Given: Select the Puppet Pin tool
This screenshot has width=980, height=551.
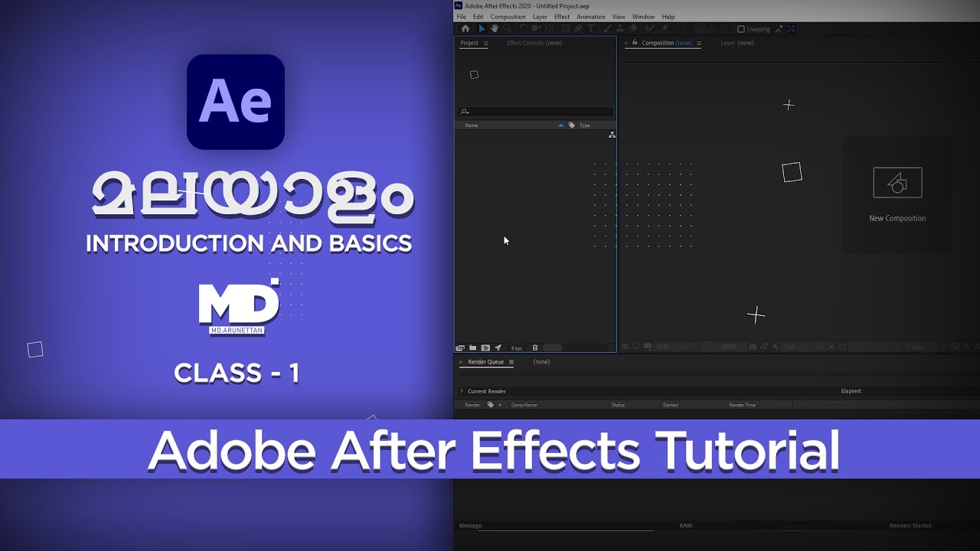Looking at the screenshot, I should click(665, 29).
